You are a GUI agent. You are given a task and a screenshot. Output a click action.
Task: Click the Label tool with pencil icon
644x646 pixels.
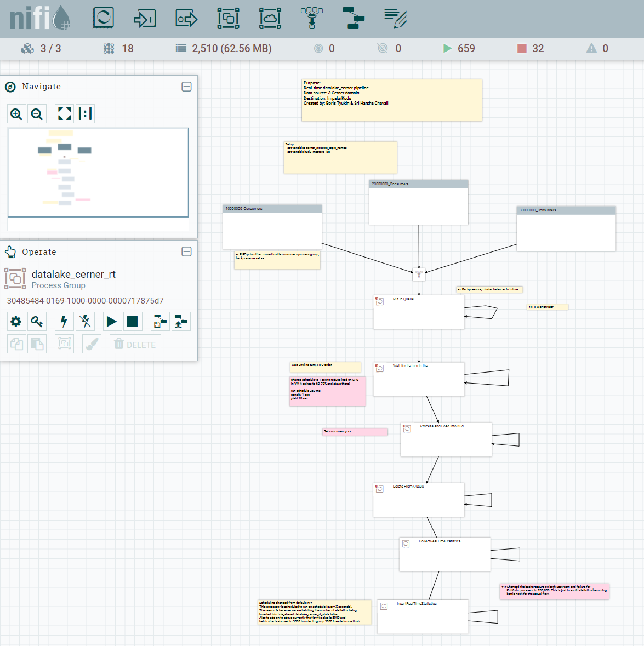click(395, 18)
